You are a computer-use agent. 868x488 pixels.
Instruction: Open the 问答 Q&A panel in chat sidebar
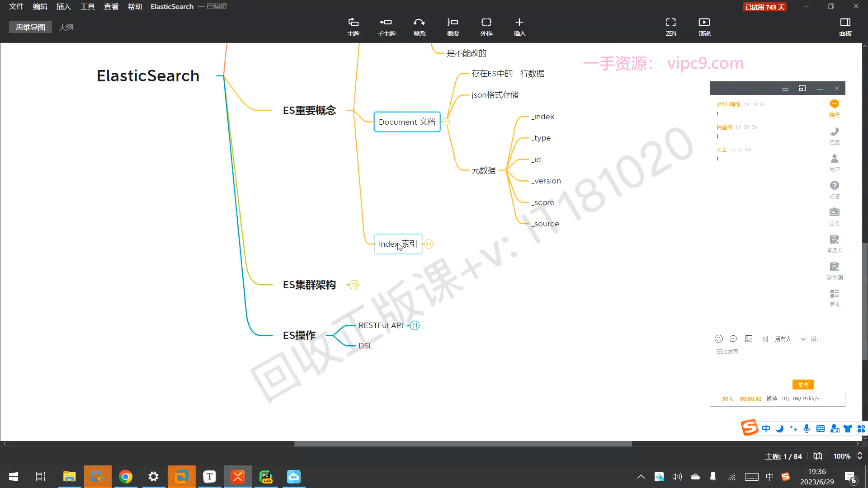835,189
